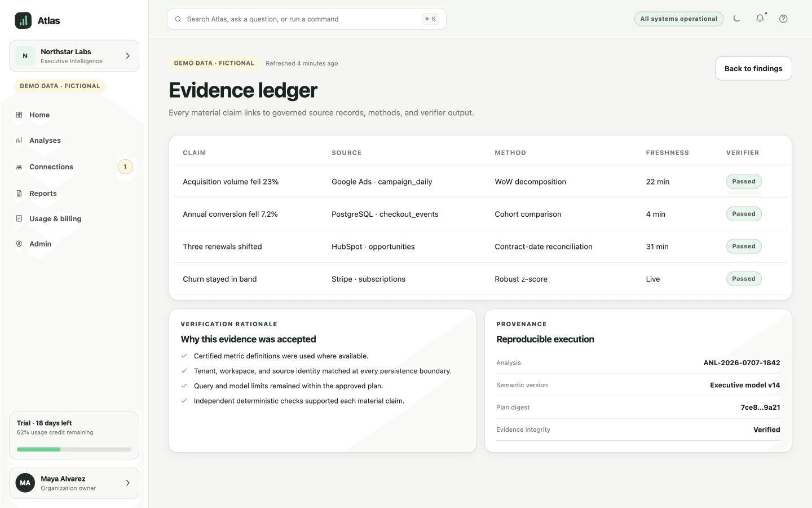Click the Trial 18 days left card
Viewport: 812px width, 508px height.
point(74,435)
